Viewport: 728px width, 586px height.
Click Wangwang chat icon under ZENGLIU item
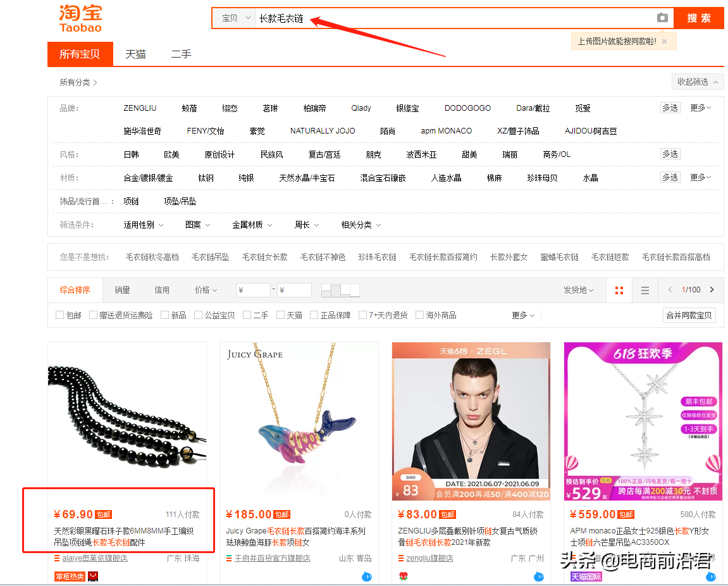click(x=539, y=577)
